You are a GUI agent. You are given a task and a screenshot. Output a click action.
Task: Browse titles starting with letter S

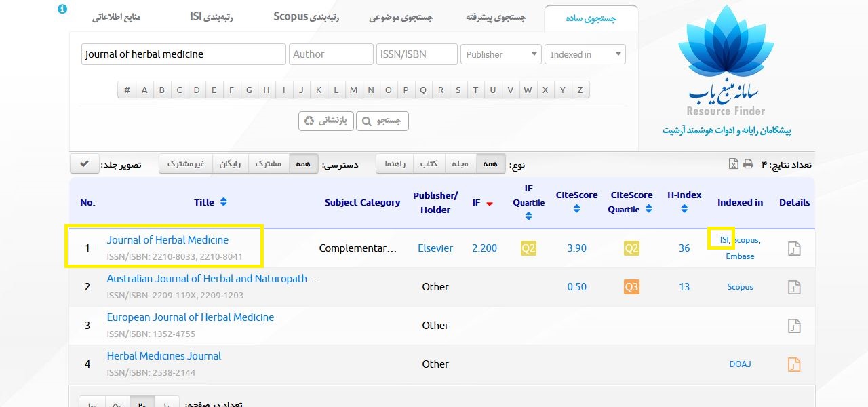coord(458,90)
